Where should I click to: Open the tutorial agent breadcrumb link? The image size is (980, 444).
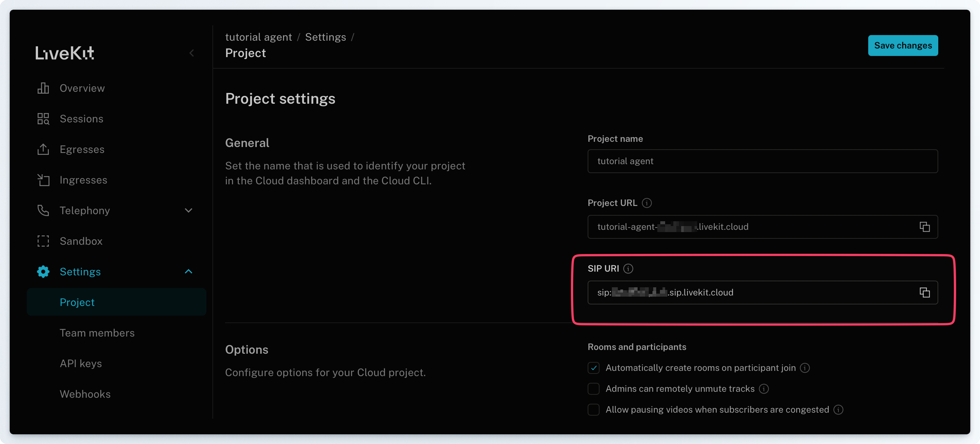(258, 37)
